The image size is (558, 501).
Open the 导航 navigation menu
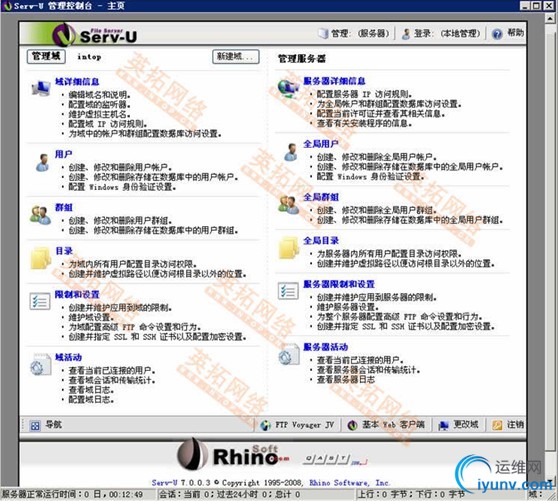pos(46,425)
